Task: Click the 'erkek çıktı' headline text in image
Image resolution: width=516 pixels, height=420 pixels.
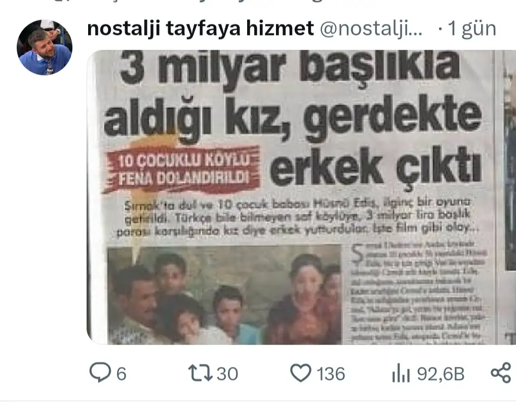Action: tap(375, 167)
